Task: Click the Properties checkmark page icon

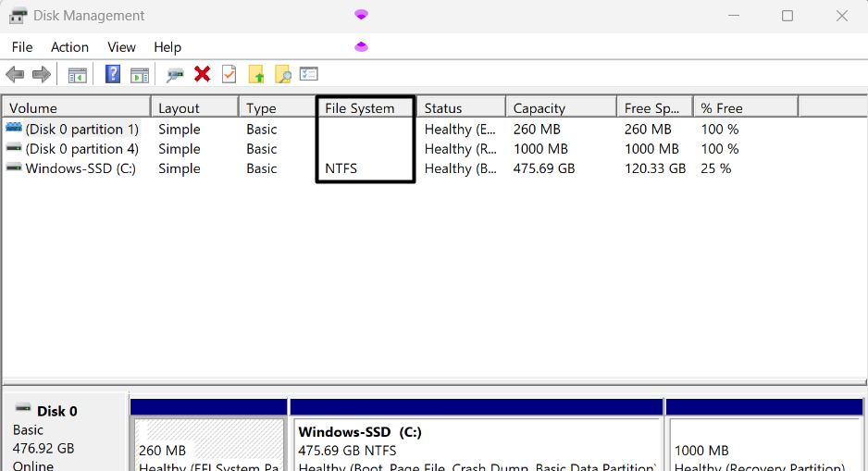Action: coord(229,75)
